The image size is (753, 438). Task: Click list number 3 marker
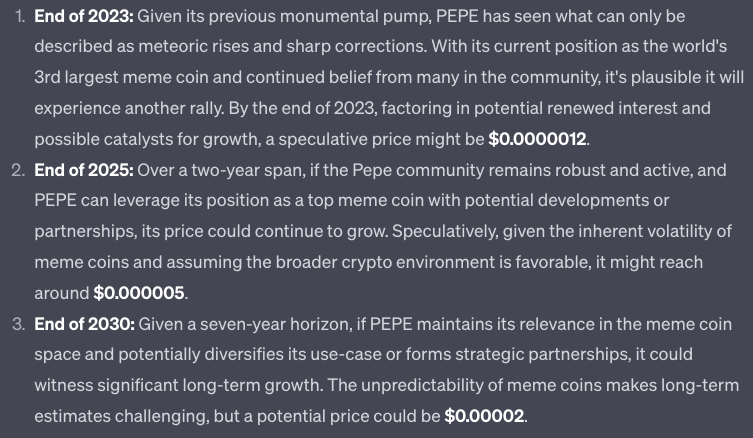[x=18, y=325]
